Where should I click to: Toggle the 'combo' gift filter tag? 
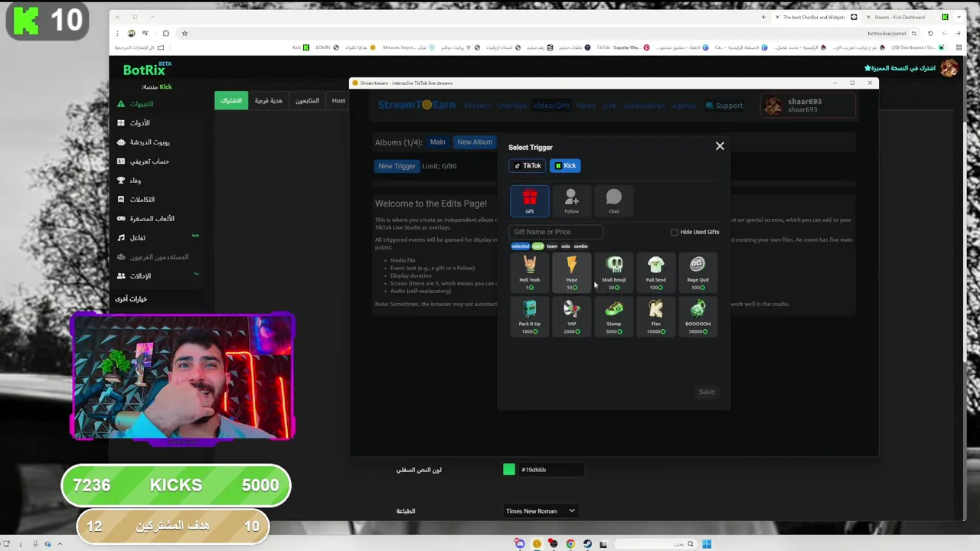click(580, 246)
